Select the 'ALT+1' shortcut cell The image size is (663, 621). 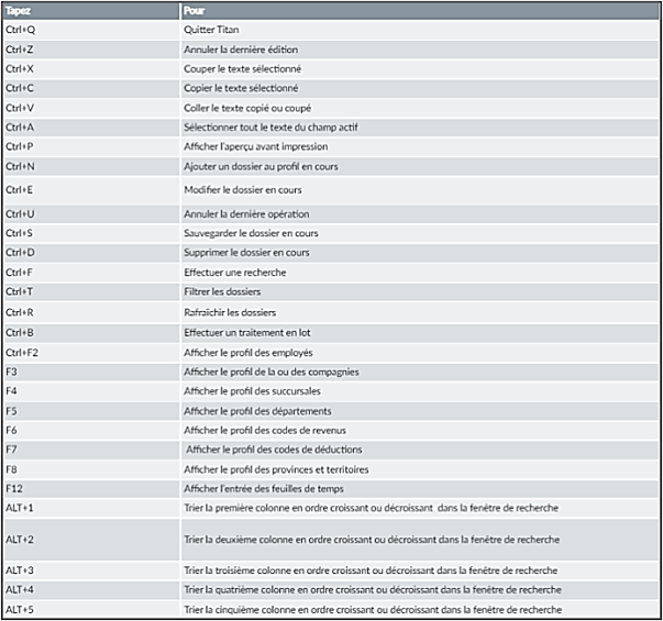[91, 508]
